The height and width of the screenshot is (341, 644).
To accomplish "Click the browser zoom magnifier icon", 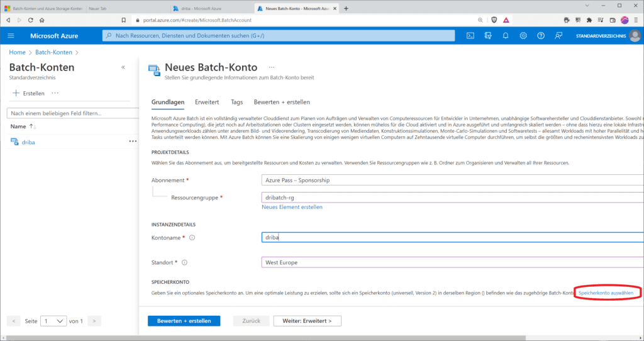I will pyautogui.click(x=480, y=20).
